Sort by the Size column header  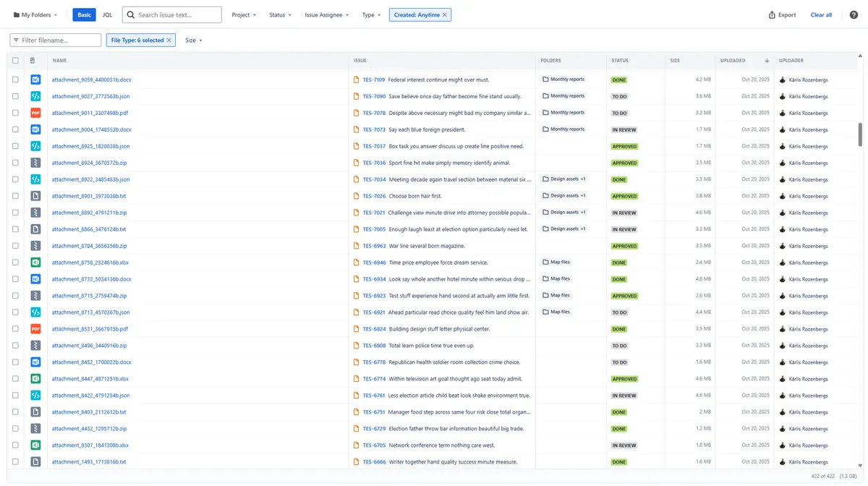[675, 61]
